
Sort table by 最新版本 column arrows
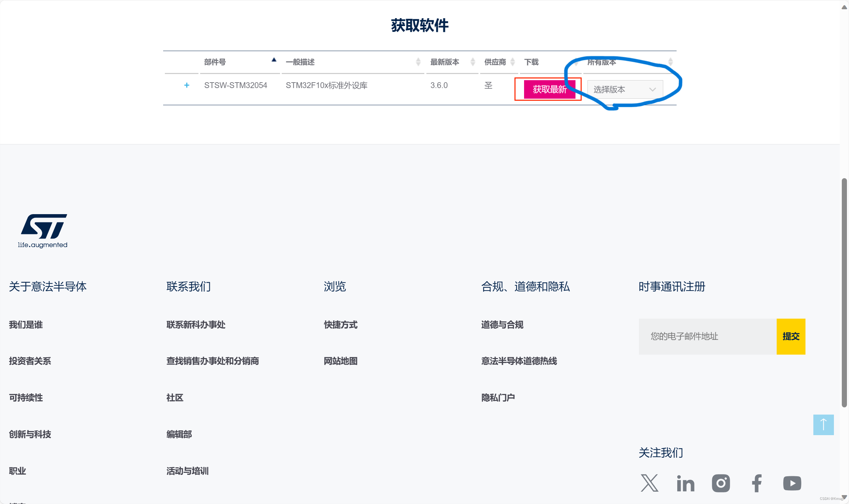click(473, 62)
